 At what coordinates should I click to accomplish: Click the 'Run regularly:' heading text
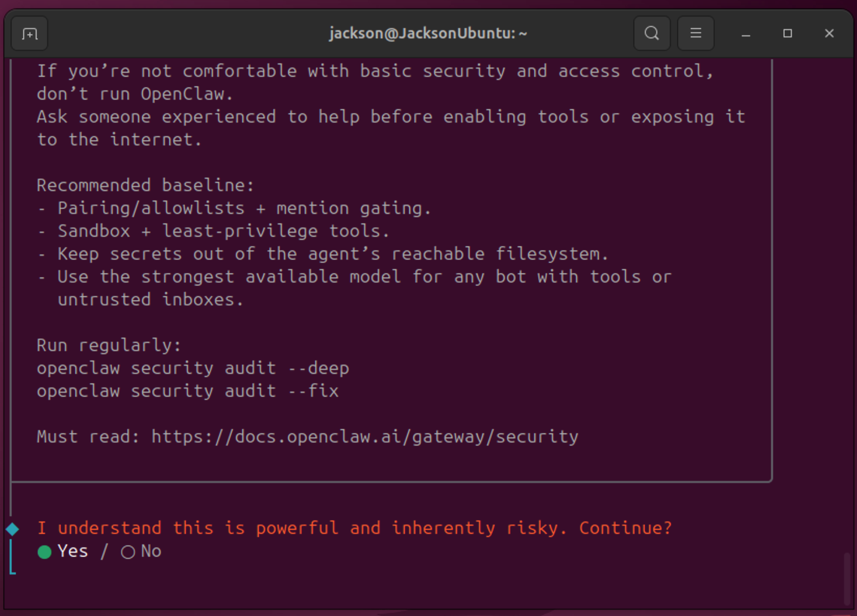click(109, 345)
